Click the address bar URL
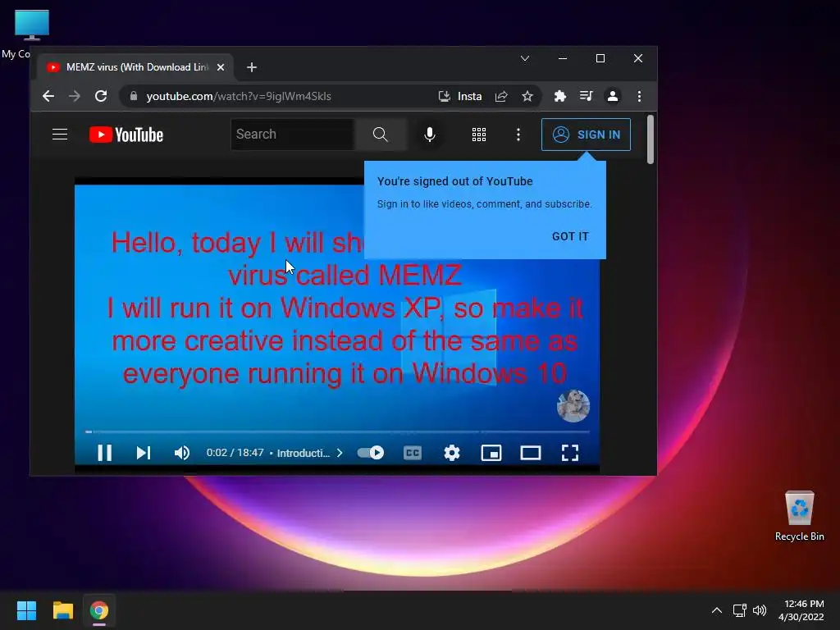 (239, 97)
